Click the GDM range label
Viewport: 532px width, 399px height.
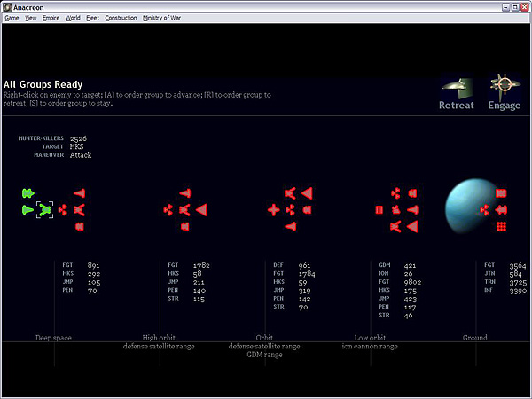(264, 355)
